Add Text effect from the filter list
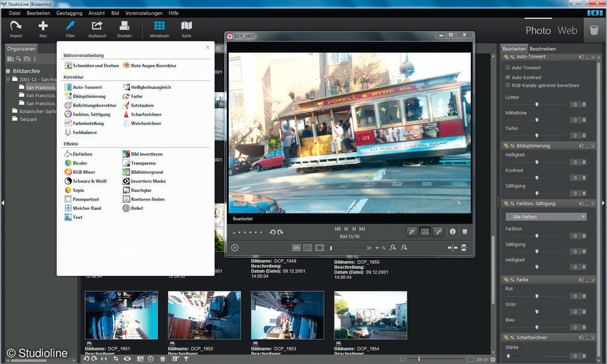Screen dimensions: 607x364 pyautogui.click(x=73, y=217)
